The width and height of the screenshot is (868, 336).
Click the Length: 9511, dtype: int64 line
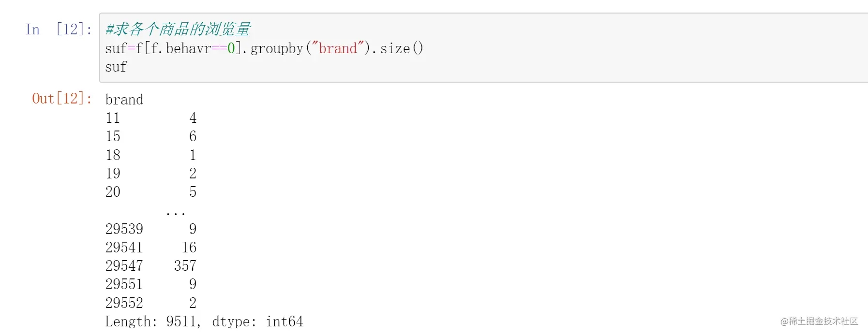[204, 321]
